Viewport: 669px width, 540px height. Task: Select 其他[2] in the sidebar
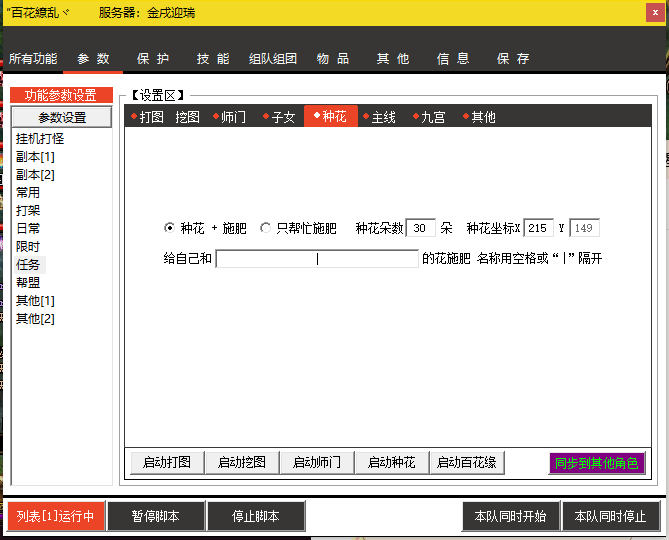point(35,319)
